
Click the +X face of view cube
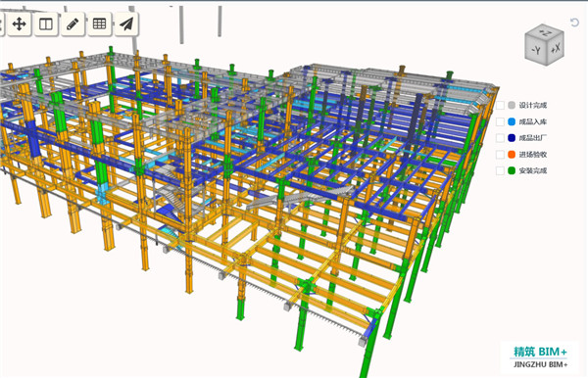[556, 48]
